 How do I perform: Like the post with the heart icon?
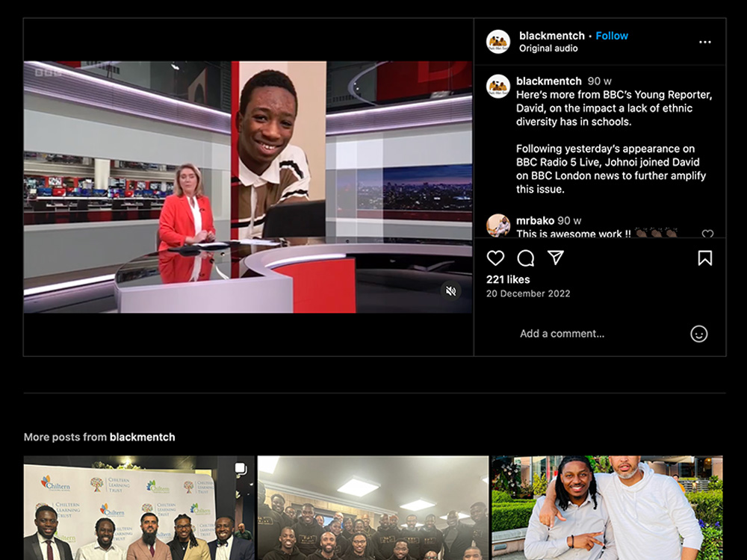(495, 258)
